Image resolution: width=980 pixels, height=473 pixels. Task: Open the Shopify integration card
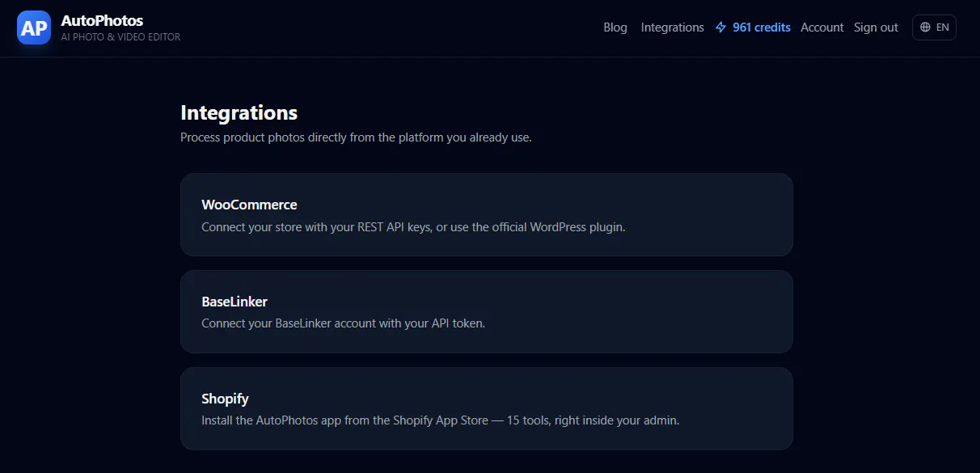(x=487, y=408)
